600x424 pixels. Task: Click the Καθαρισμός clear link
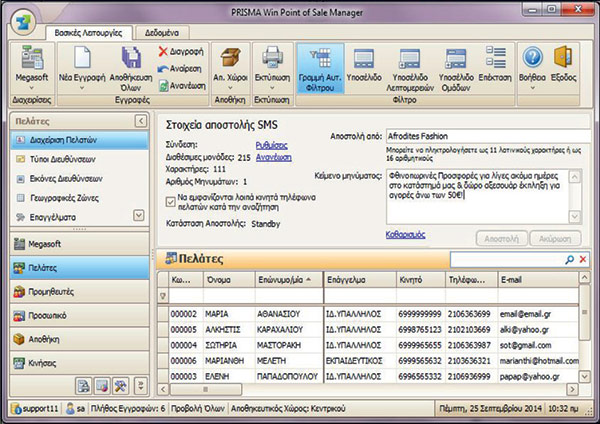[x=405, y=235]
